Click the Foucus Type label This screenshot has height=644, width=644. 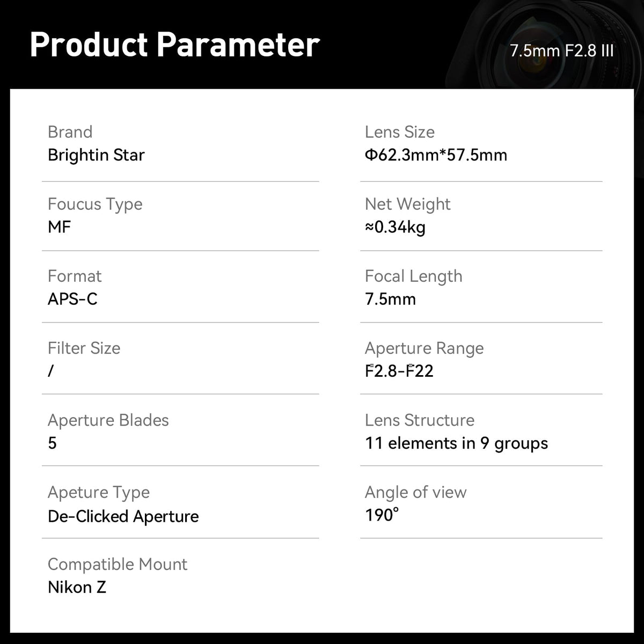click(95, 204)
